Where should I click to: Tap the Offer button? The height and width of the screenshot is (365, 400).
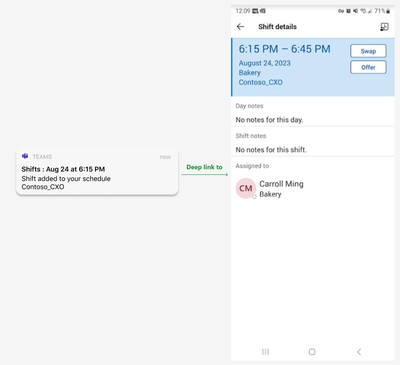(368, 67)
